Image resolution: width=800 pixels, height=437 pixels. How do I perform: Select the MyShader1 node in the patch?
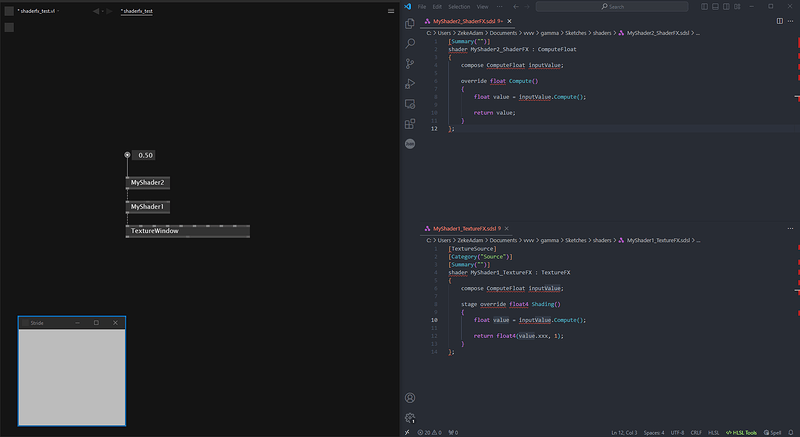147,207
